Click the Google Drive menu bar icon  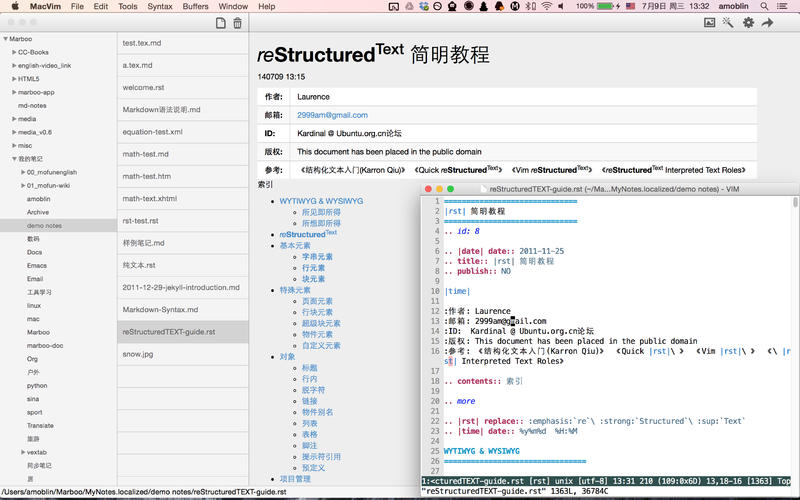click(x=409, y=6)
